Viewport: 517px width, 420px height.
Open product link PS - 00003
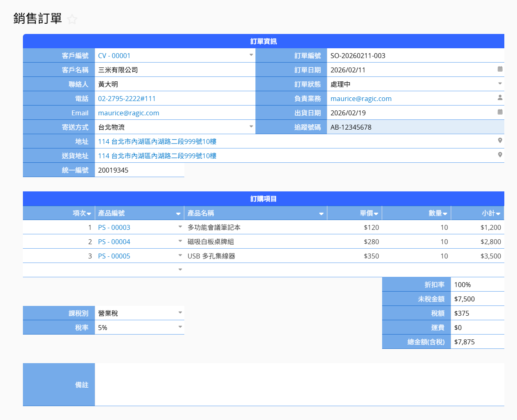114,227
